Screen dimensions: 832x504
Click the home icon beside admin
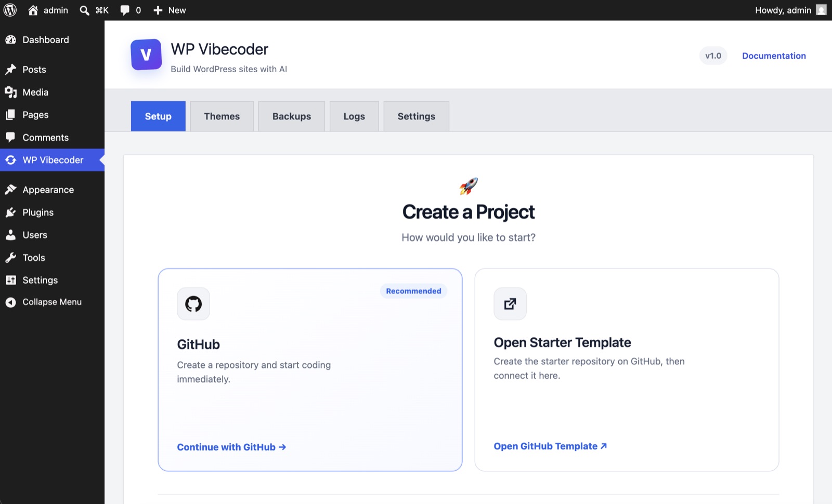click(x=33, y=10)
